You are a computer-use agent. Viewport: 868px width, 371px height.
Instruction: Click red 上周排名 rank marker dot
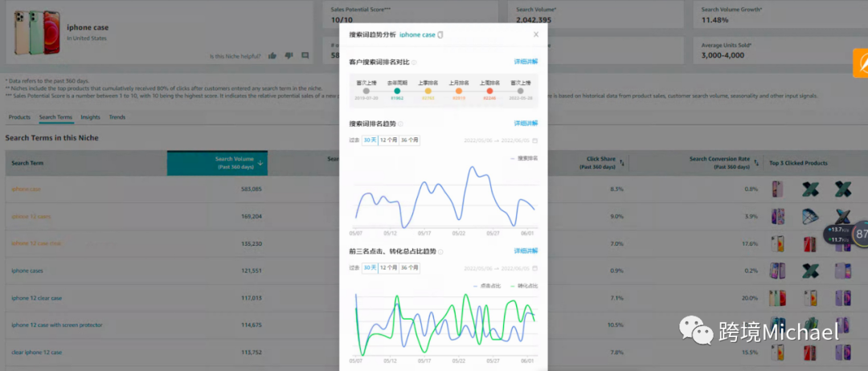pos(490,91)
